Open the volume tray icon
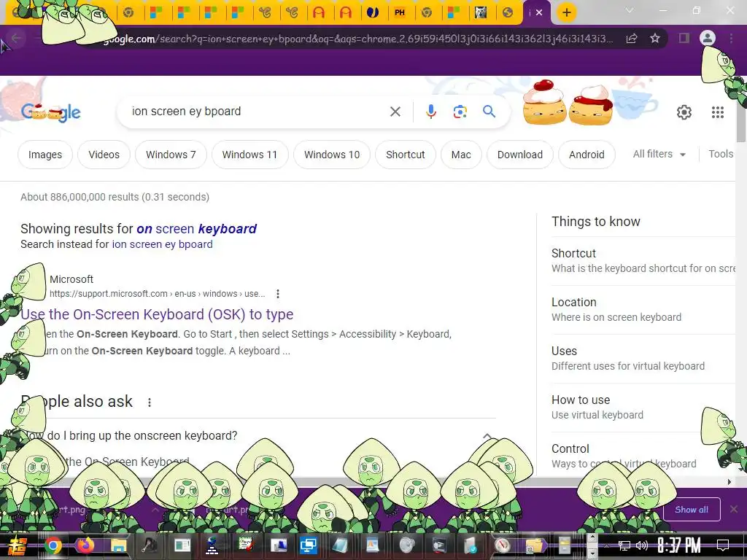Viewport: 747px width, 560px height. click(642, 545)
